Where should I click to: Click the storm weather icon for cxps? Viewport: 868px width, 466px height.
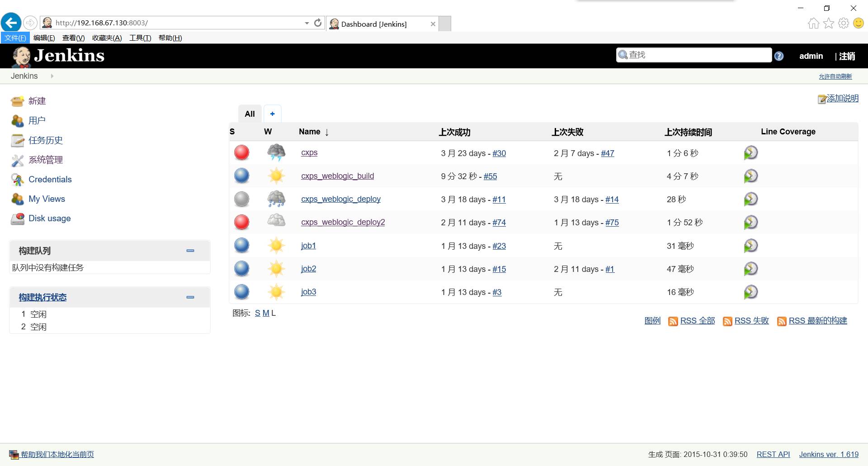[276, 152]
